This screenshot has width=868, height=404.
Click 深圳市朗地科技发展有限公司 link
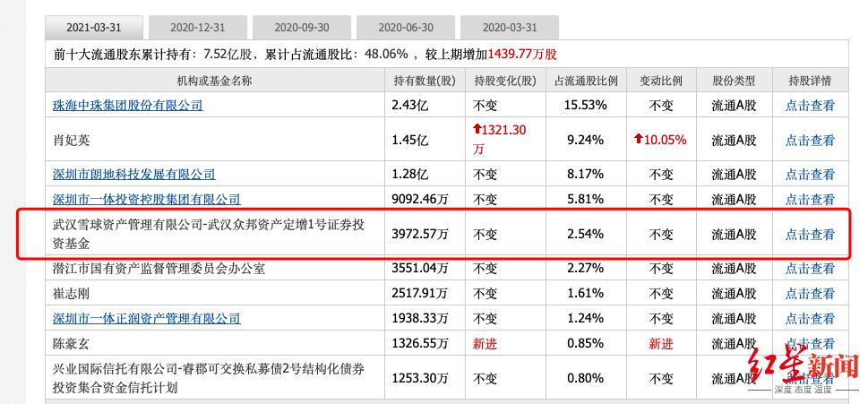133,174
